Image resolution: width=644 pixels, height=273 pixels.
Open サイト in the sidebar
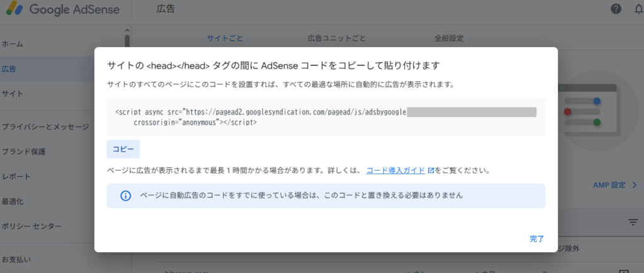tap(13, 94)
